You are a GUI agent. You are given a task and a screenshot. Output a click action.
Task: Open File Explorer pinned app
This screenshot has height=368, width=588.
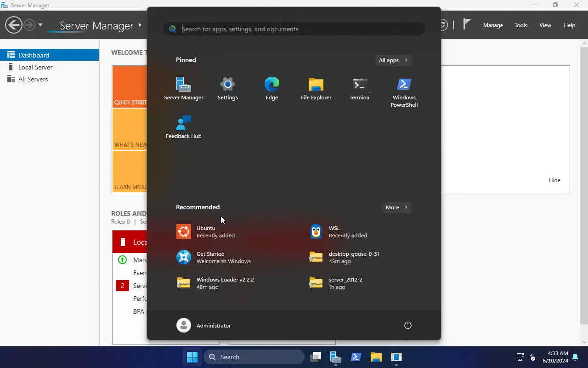point(316,89)
